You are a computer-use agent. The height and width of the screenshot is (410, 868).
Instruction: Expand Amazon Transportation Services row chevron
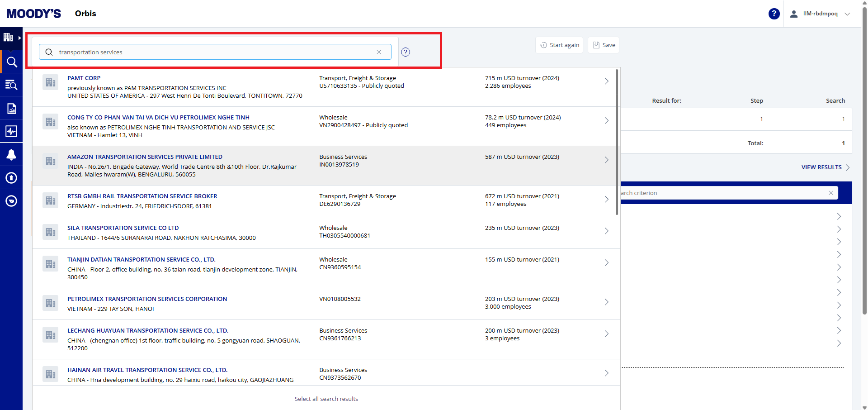coord(606,160)
